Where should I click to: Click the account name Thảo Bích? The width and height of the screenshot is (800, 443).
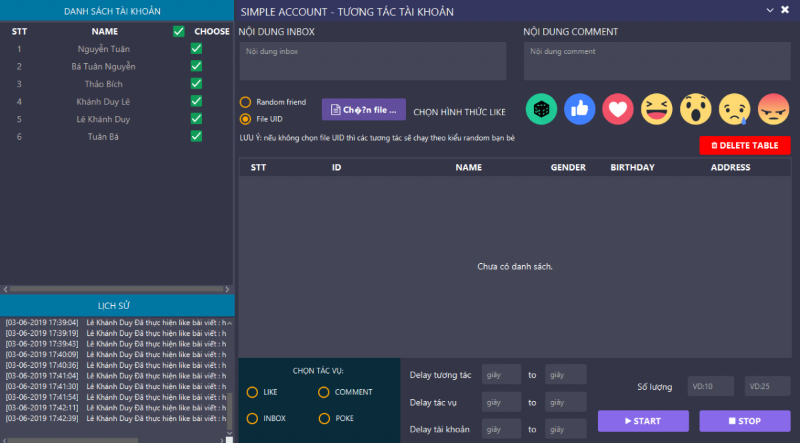(104, 84)
